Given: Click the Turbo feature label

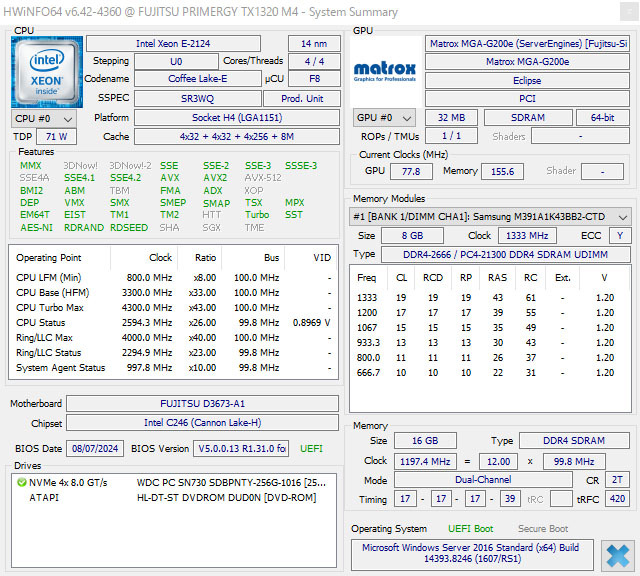Looking at the screenshot, I should [x=257, y=215].
